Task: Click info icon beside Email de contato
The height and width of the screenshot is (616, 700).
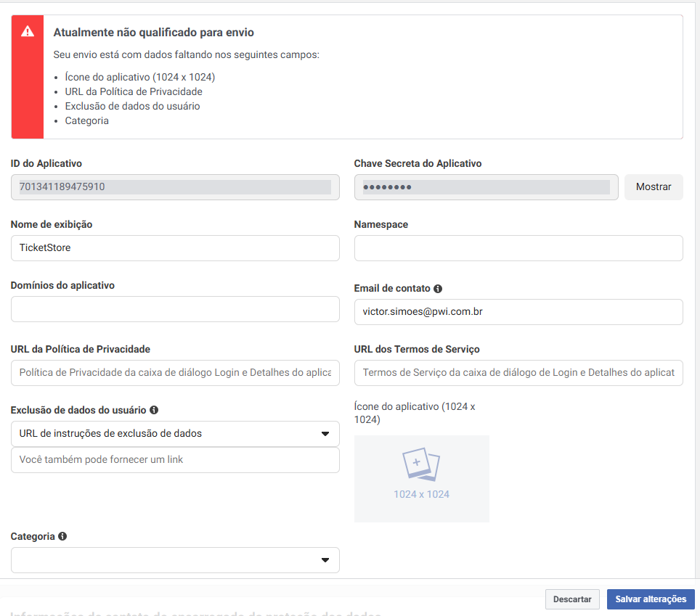Action: pyautogui.click(x=438, y=289)
